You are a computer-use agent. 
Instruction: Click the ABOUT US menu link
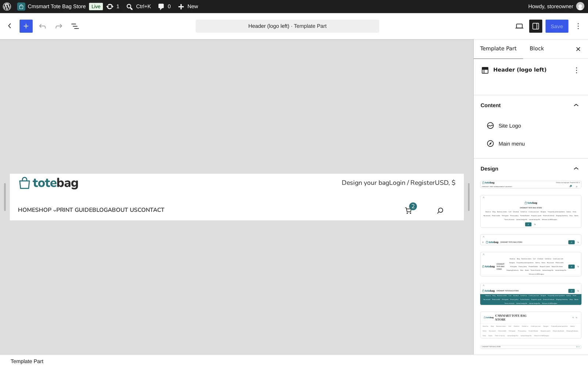pyautogui.click(x=123, y=210)
